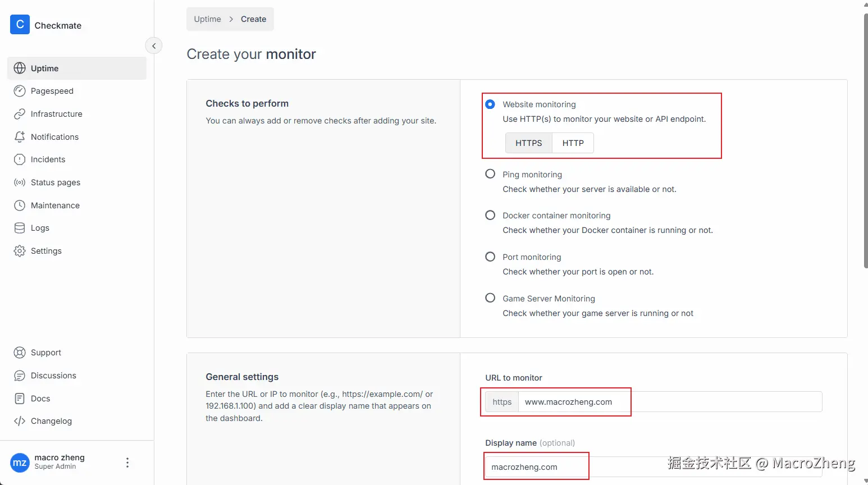Switch protocol to HTTP
This screenshot has height=485, width=868.
[x=573, y=143]
